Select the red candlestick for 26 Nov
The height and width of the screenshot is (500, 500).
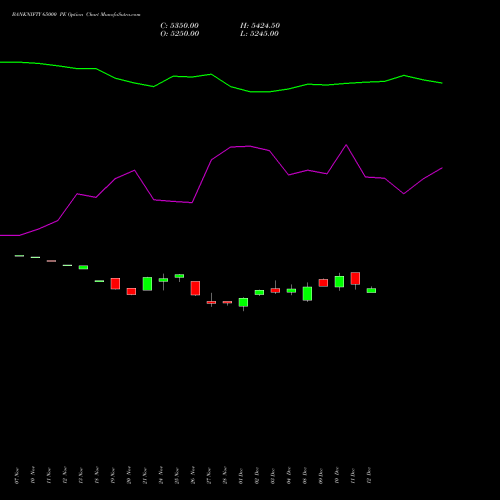coord(195,288)
